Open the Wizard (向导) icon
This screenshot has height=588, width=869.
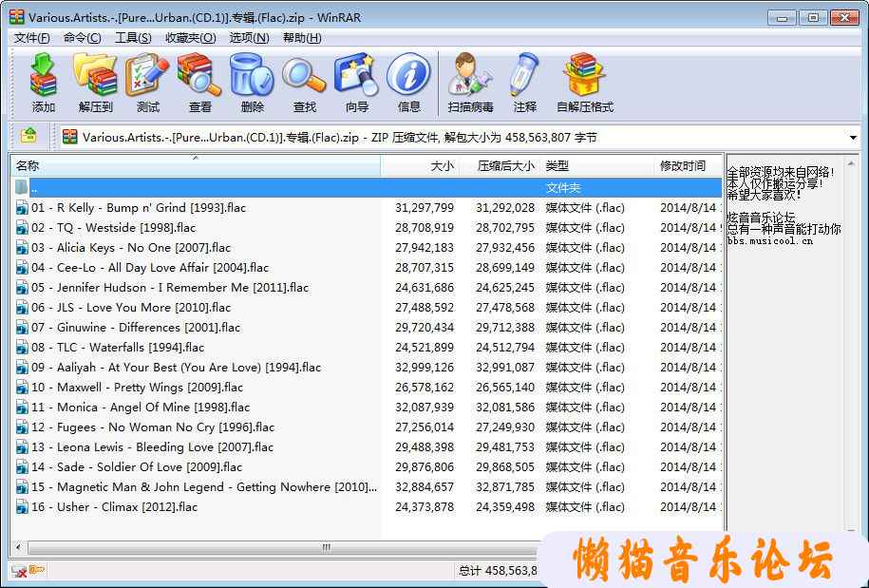356,75
